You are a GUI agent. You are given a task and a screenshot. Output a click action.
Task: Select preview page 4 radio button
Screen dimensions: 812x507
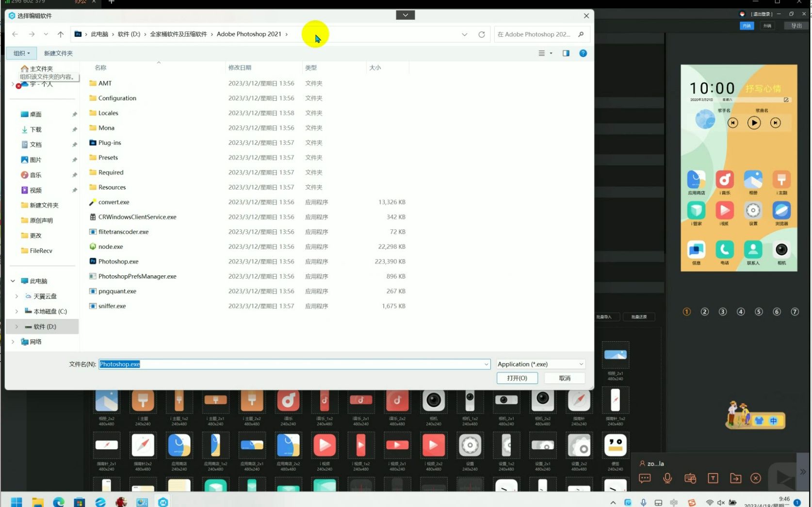pyautogui.click(x=741, y=312)
